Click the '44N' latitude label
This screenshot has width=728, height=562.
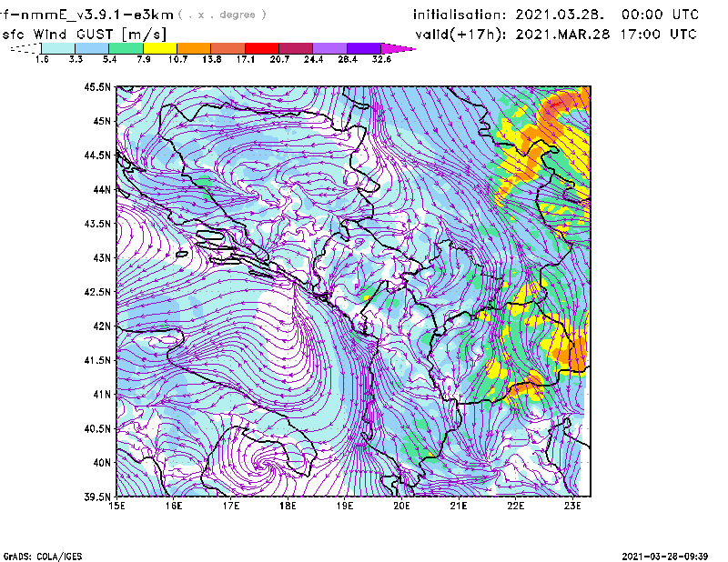pos(102,189)
